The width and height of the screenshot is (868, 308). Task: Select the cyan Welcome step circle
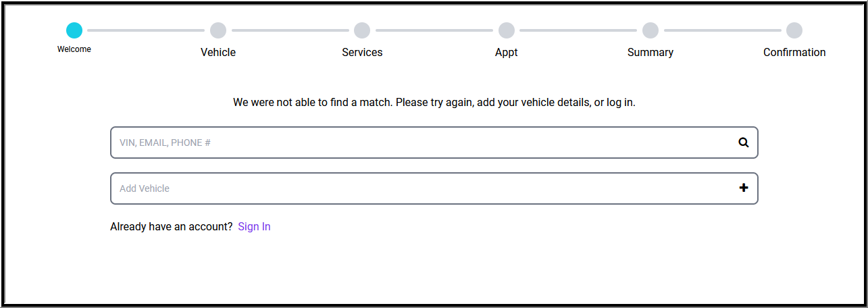coord(74,30)
